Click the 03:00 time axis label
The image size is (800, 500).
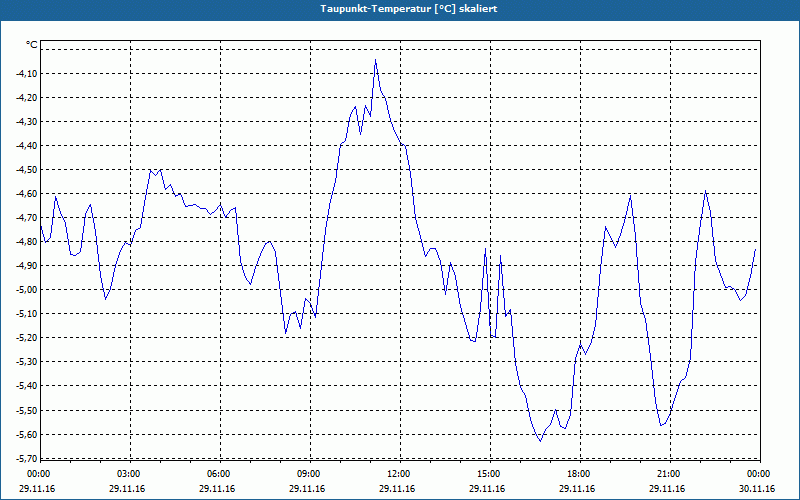pyautogui.click(x=131, y=474)
